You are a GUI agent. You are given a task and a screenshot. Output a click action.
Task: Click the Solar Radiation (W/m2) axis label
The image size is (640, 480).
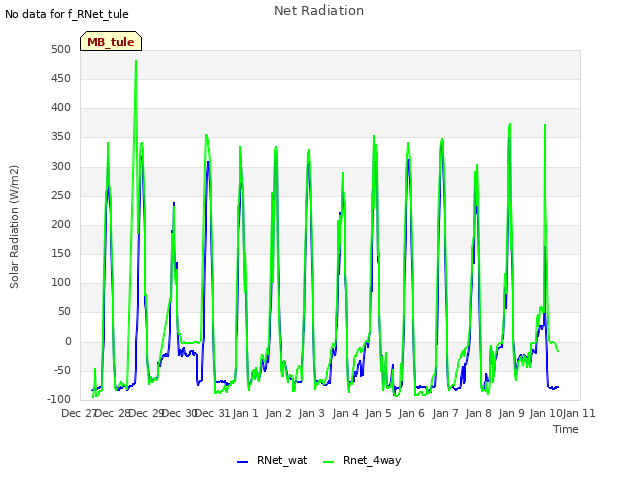(14, 227)
